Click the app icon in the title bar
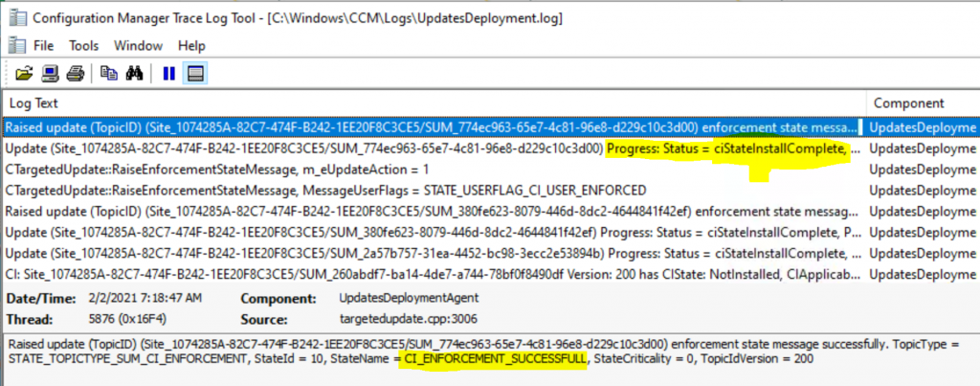 [x=18, y=18]
